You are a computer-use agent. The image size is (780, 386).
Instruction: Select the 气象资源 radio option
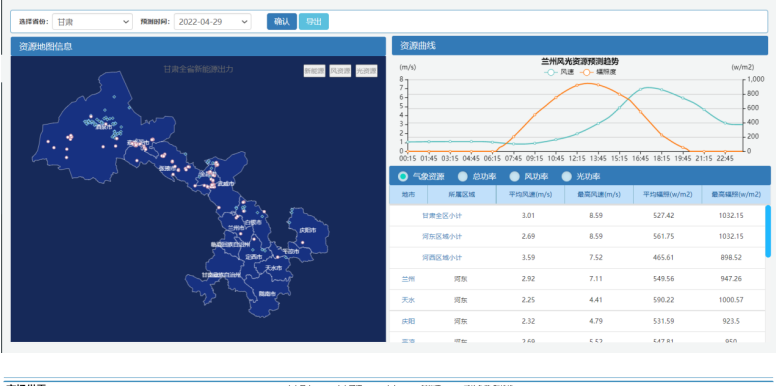(403, 176)
